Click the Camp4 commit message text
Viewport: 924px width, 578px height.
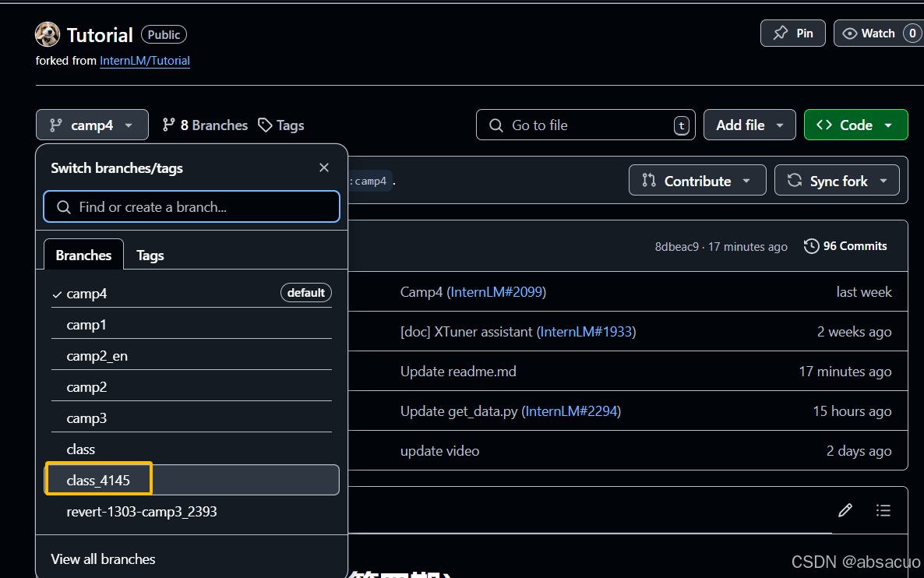click(421, 292)
